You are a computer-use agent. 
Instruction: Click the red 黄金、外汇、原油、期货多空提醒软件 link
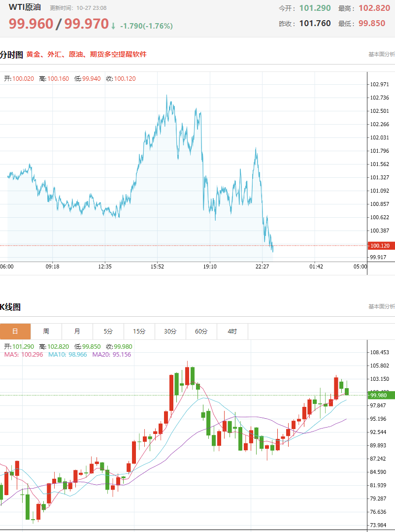87,54
